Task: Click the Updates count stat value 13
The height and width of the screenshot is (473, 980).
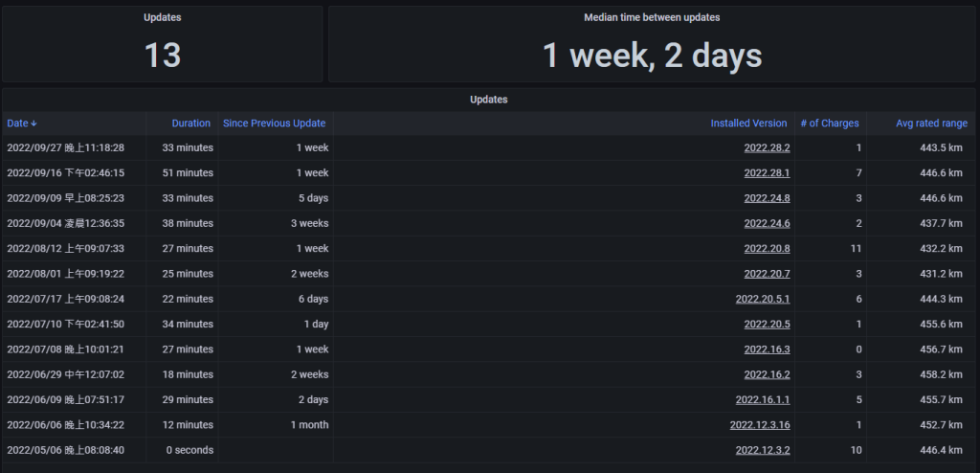Action: click(x=162, y=56)
